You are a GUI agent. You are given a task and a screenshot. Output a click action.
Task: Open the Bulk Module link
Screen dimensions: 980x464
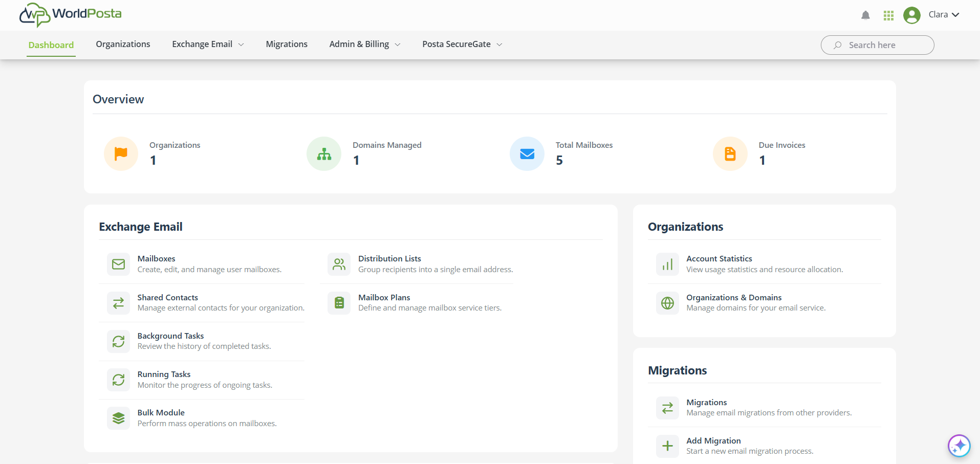pos(161,413)
